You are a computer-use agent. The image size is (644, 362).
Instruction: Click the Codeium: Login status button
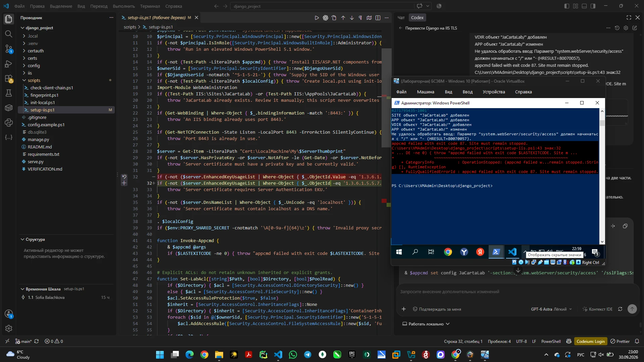(x=590, y=341)
